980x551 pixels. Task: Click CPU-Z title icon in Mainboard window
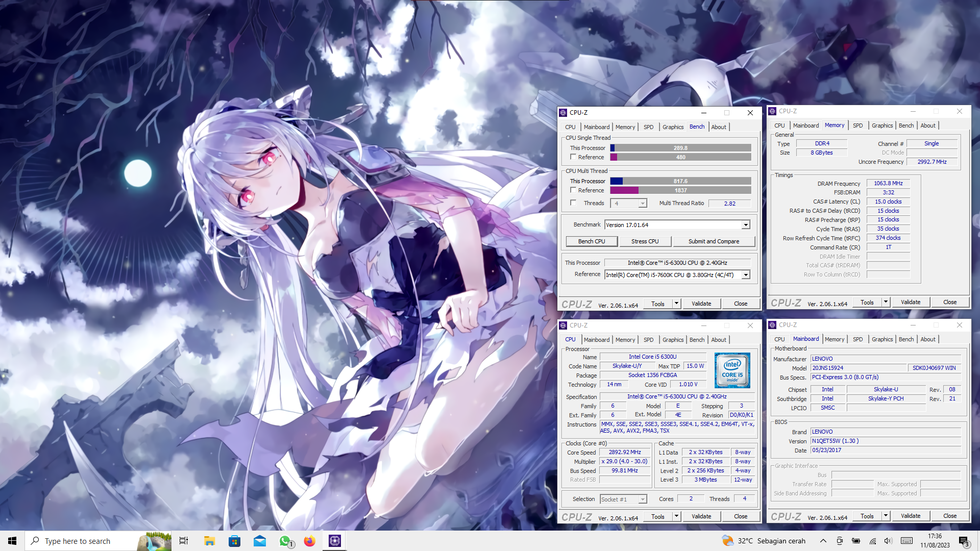point(772,325)
